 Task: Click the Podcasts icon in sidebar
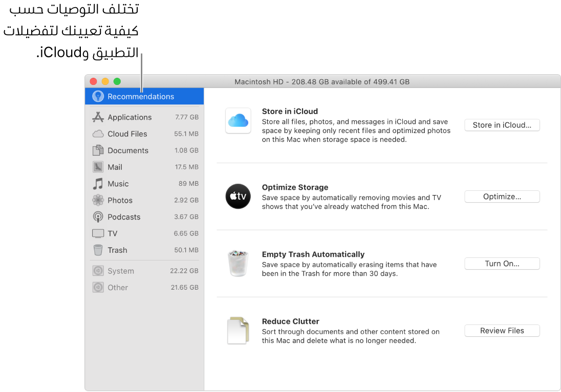(x=98, y=217)
